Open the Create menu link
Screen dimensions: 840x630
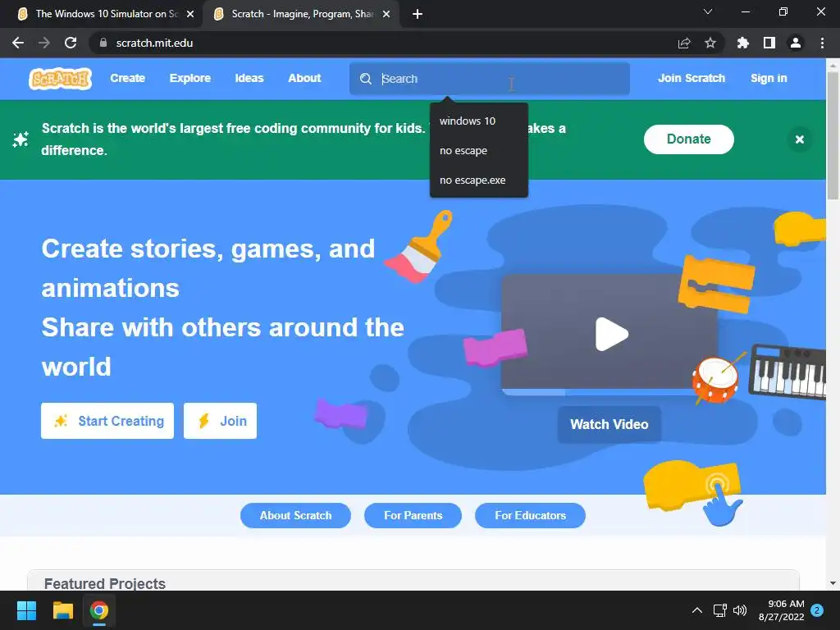point(127,78)
